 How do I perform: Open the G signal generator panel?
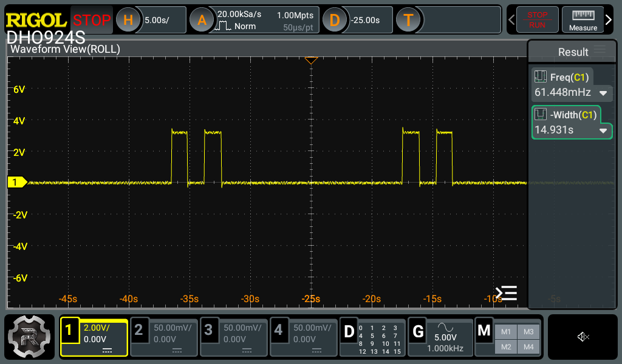coord(418,331)
